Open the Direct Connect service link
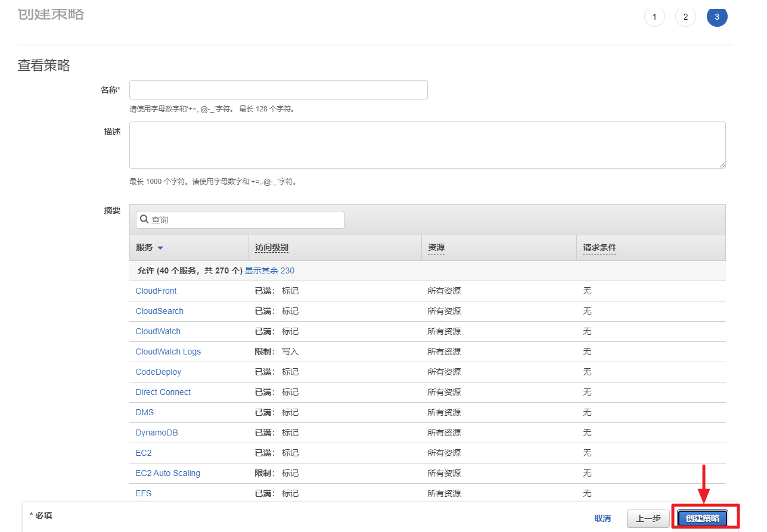The height and width of the screenshot is (532, 767). pyautogui.click(x=163, y=392)
